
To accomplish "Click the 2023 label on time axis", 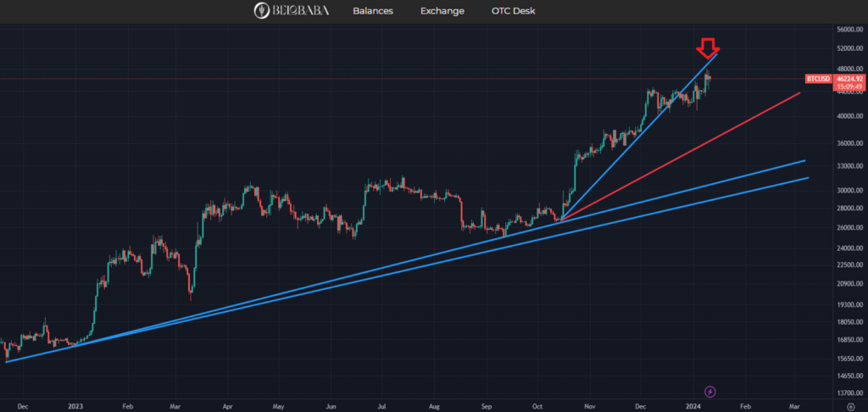I will [x=75, y=407].
